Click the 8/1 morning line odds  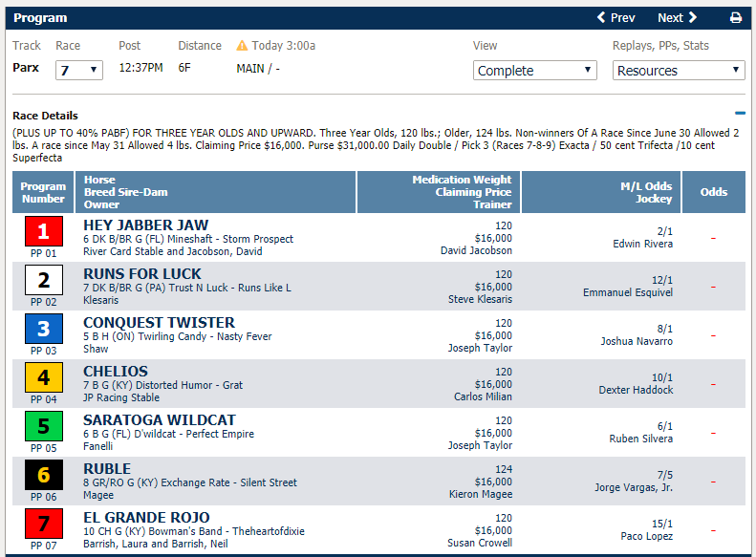(664, 329)
